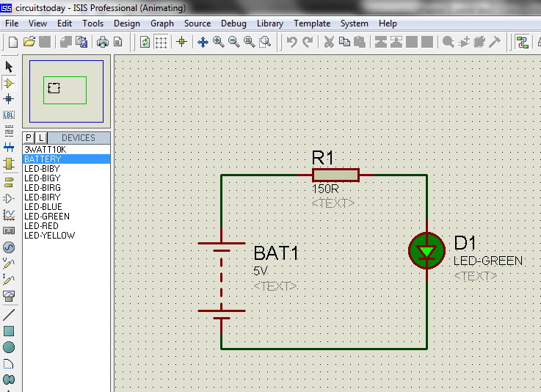Select BATTERY in devices list
541x392 pixels.
66,159
